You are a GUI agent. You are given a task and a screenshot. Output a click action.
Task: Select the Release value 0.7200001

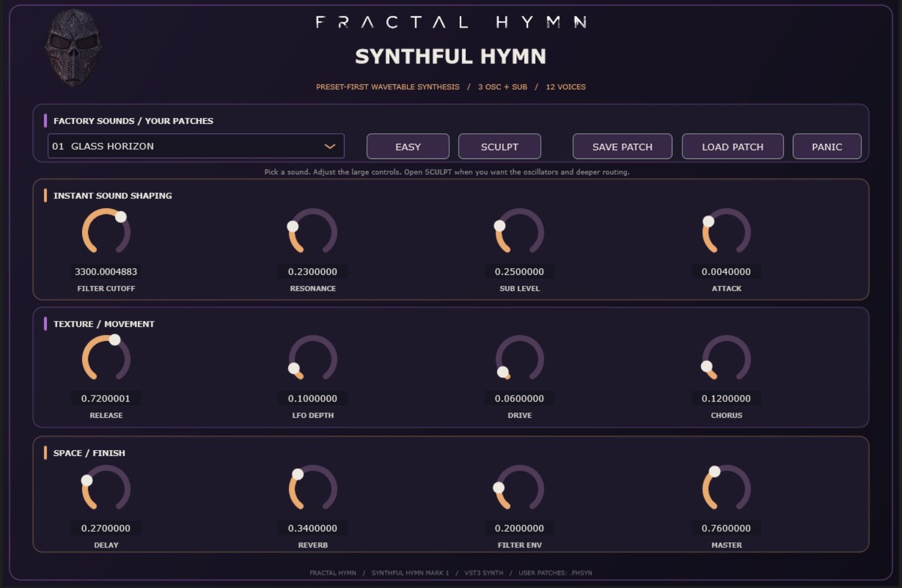(106, 398)
